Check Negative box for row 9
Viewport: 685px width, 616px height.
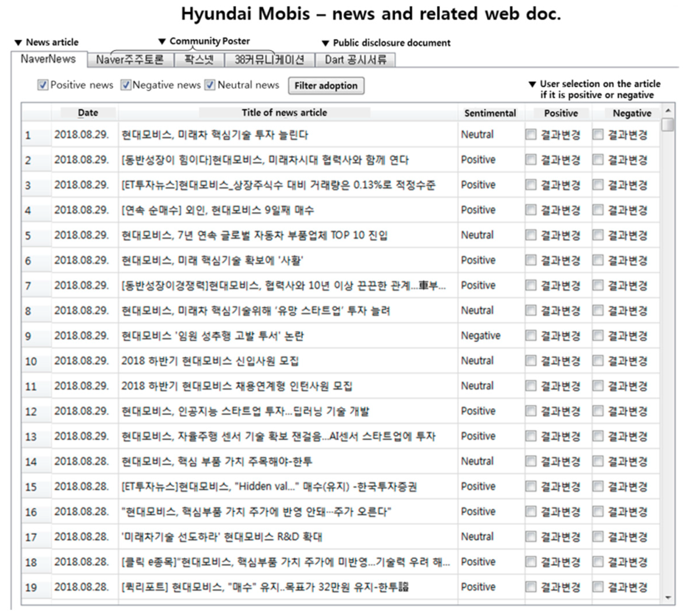coord(598,335)
